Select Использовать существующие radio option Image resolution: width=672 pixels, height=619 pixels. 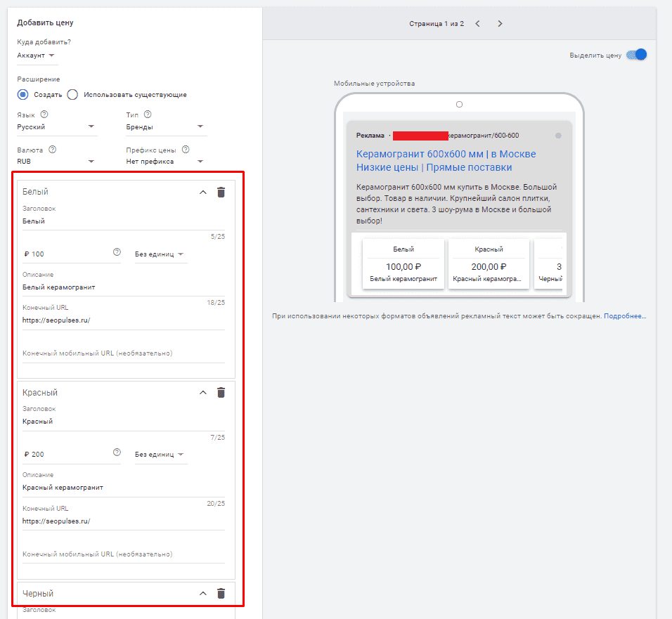click(72, 95)
